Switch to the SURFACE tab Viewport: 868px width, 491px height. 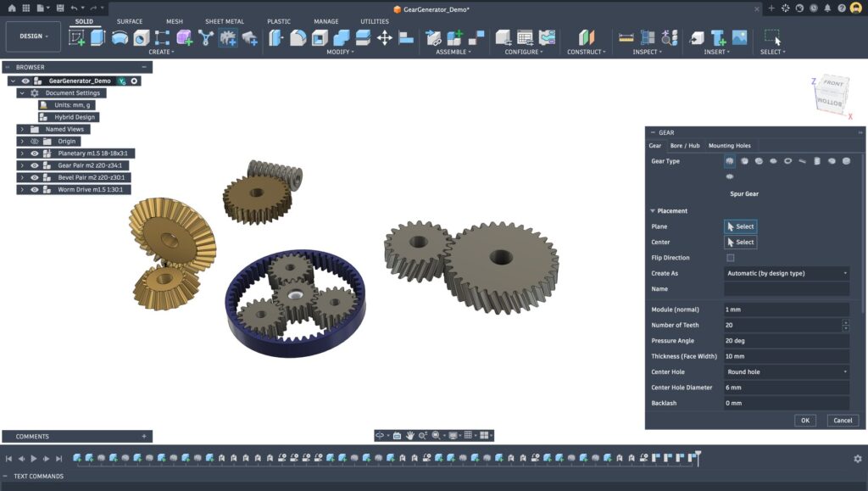[x=130, y=21]
